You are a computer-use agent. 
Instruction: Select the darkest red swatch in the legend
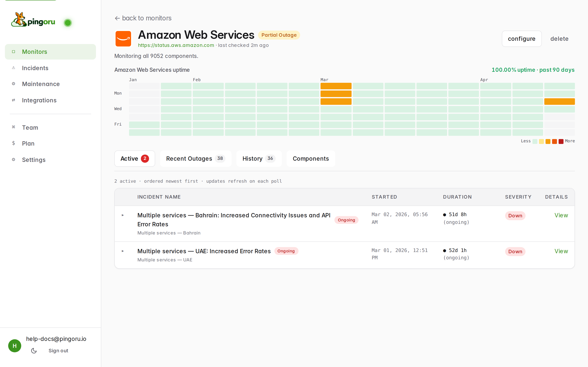(561, 141)
